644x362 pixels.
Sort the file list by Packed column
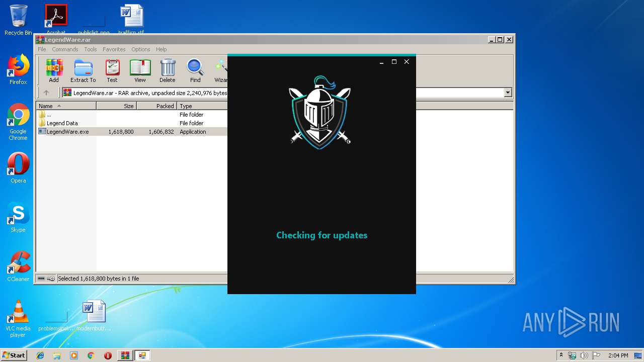click(x=157, y=106)
